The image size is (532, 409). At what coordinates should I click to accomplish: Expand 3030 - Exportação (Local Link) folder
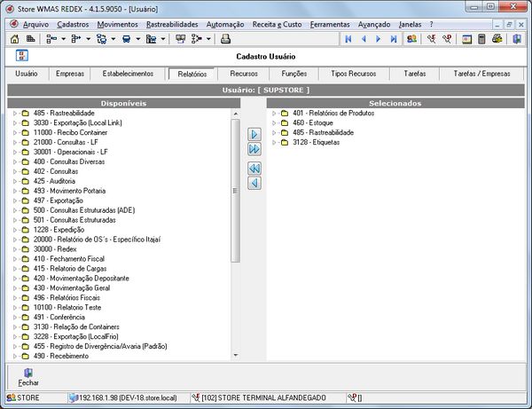click(14, 122)
